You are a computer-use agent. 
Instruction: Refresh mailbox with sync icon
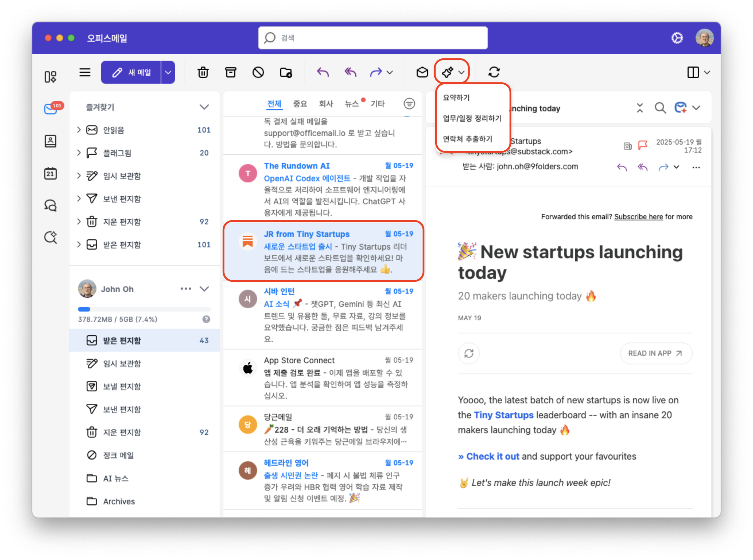[x=494, y=72]
